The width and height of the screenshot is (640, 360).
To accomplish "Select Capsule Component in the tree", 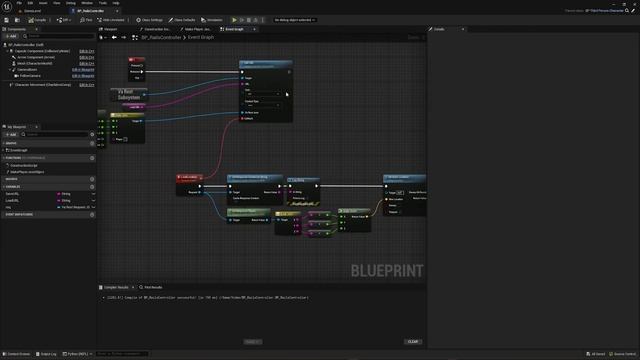I will (x=42, y=51).
